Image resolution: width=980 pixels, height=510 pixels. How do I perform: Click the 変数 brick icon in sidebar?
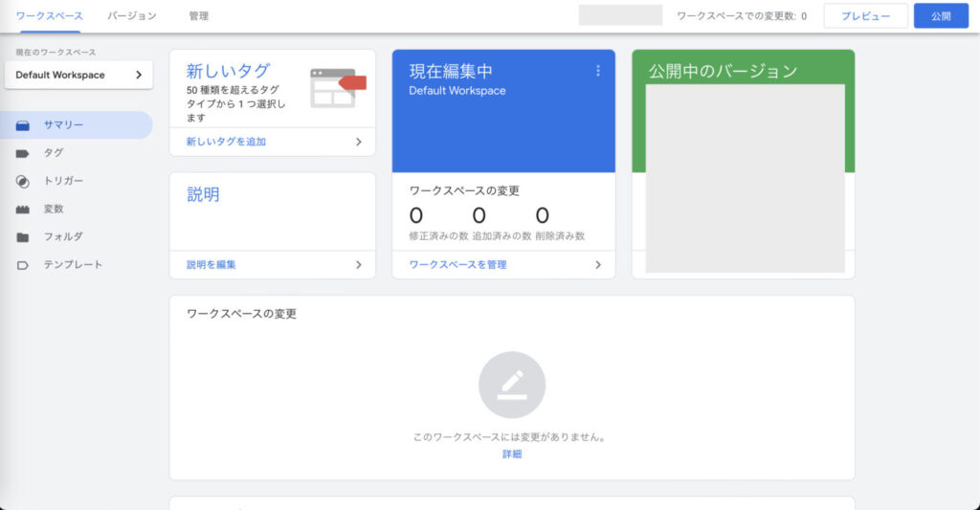coord(23,209)
